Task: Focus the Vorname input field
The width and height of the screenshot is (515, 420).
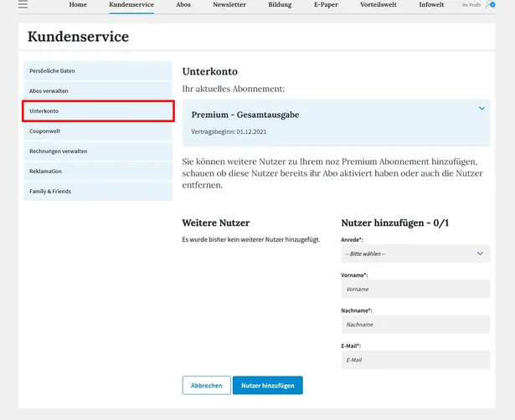Action: tap(415, 289)
